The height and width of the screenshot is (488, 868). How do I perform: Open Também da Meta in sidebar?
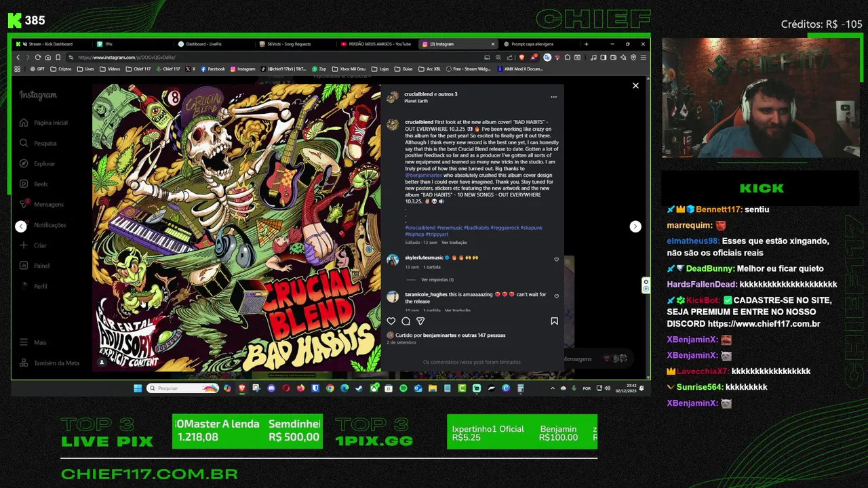[50, 363]
